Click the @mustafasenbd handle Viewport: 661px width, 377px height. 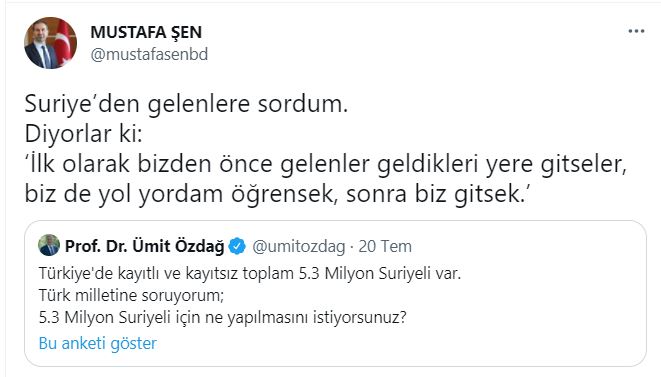tap(149, 54)
